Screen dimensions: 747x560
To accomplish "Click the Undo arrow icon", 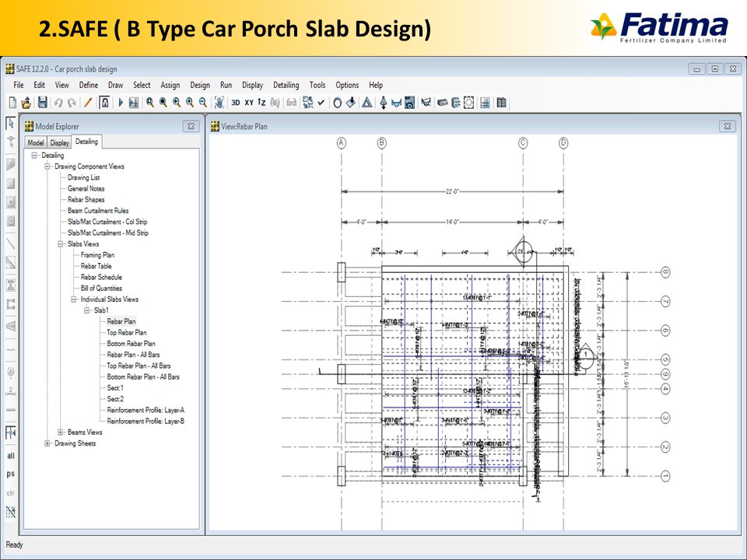I will [x=58, y=103].
